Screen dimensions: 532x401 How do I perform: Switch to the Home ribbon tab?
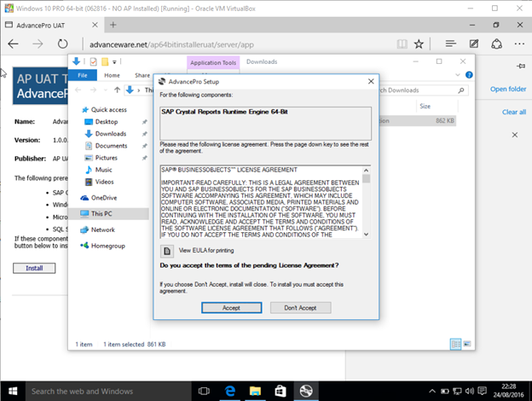pyautogui.click(x=112, y=75)
